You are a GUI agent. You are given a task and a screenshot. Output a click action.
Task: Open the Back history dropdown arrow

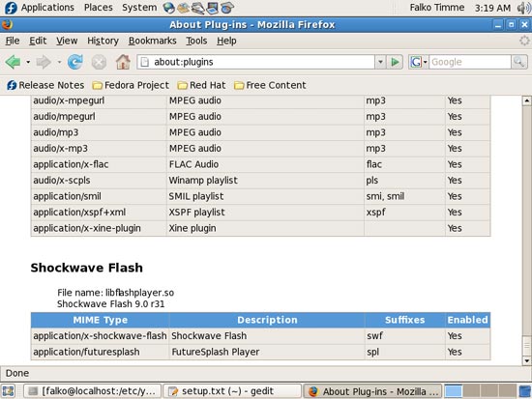[x=28, y=62]
